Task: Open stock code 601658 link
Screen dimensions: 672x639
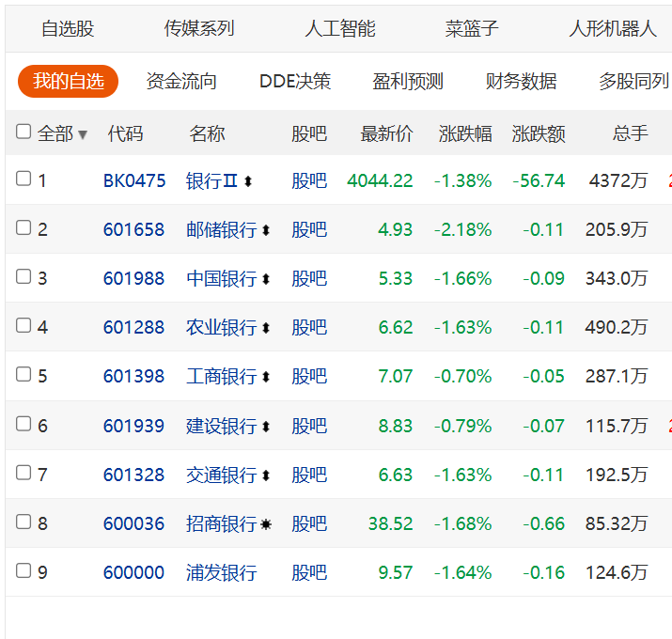Action: [133, 229]
